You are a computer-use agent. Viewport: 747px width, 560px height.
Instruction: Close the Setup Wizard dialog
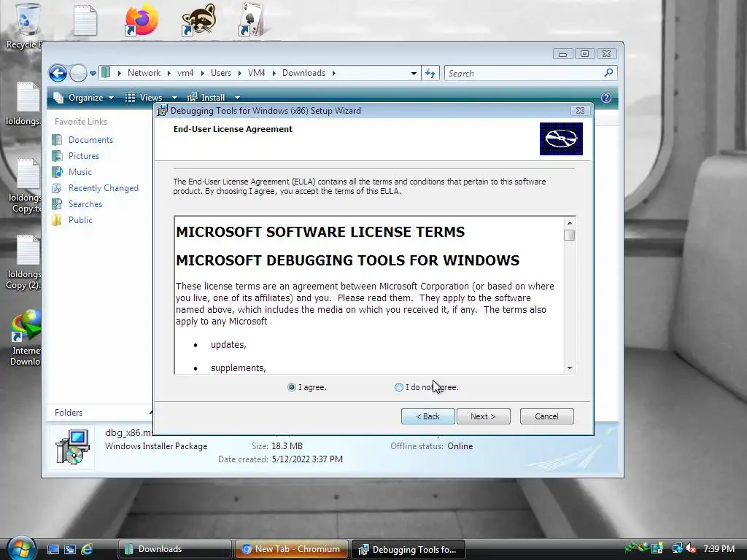(x=580, y=111)
